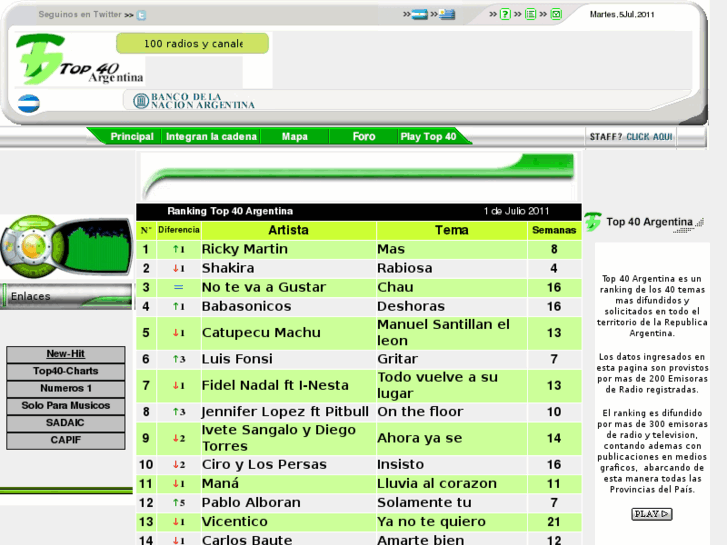This screenshot has width=727, height=545.
Task: Click STAFF? CLICK AQUI link
Action: [x=631, y=137]
